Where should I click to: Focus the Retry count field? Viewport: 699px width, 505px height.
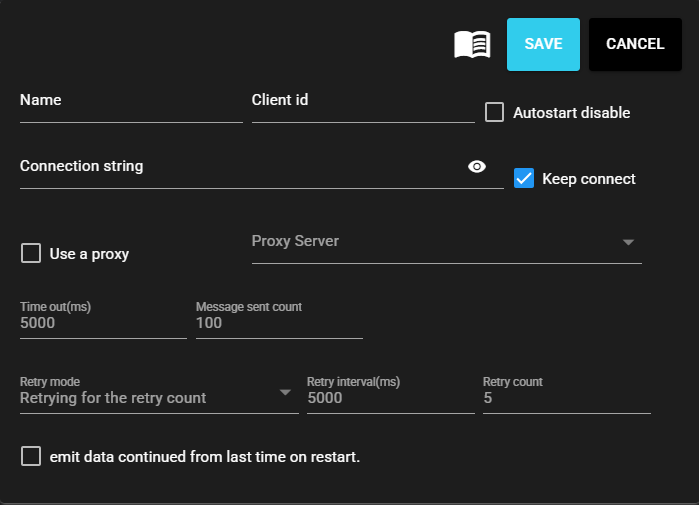point(565,398)
